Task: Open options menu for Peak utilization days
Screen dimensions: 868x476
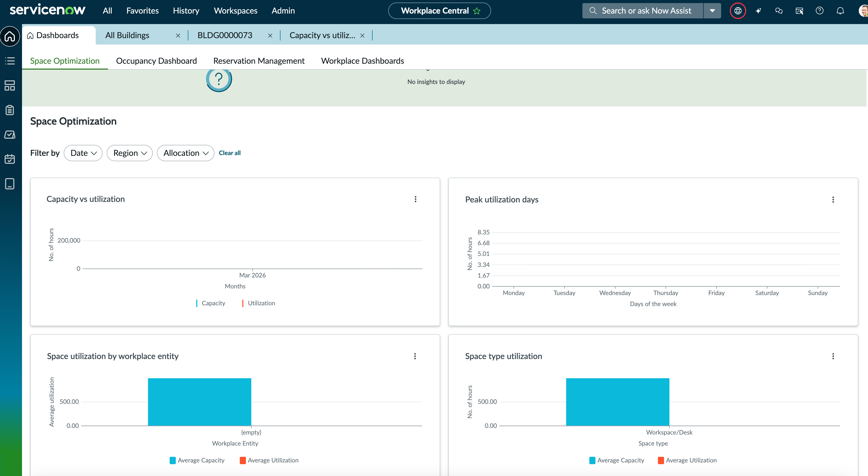Action: click(x=833, y=200)
